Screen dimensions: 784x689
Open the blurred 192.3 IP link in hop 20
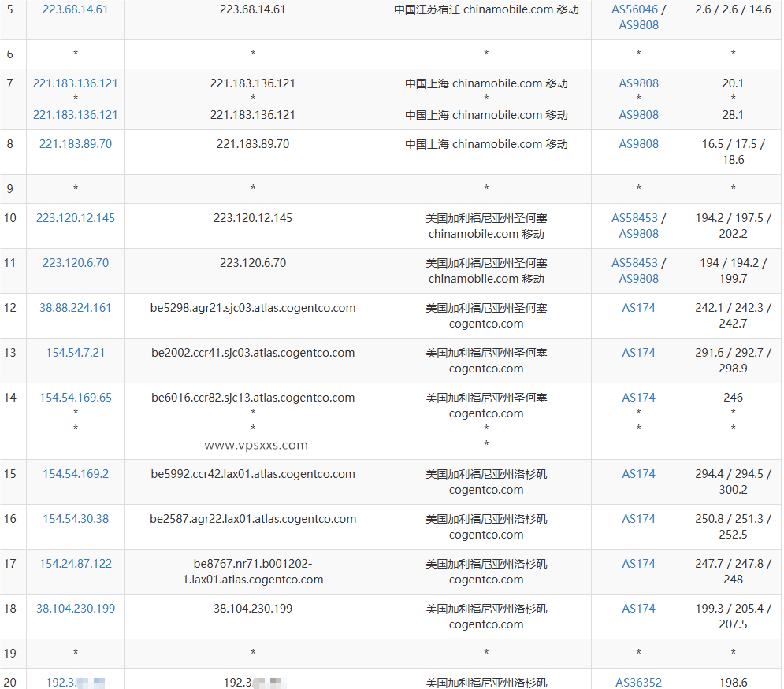[76, 683]
